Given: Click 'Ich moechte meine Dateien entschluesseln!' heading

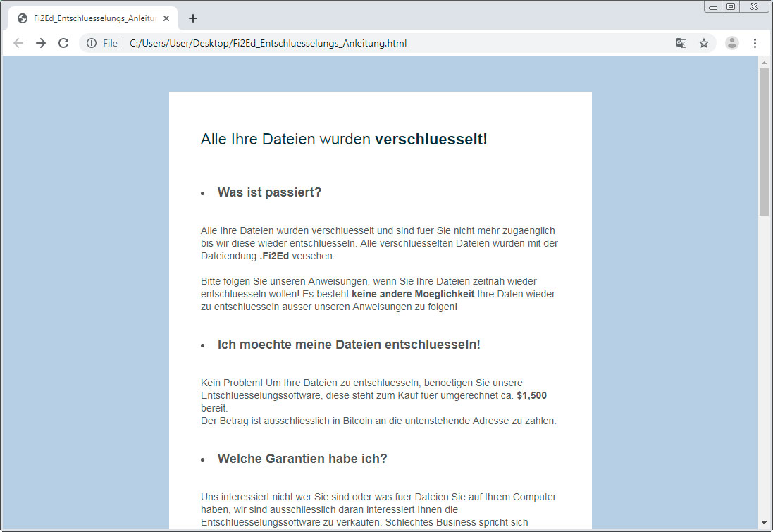Looking at the screenshot, I should (x=349, y=345).
